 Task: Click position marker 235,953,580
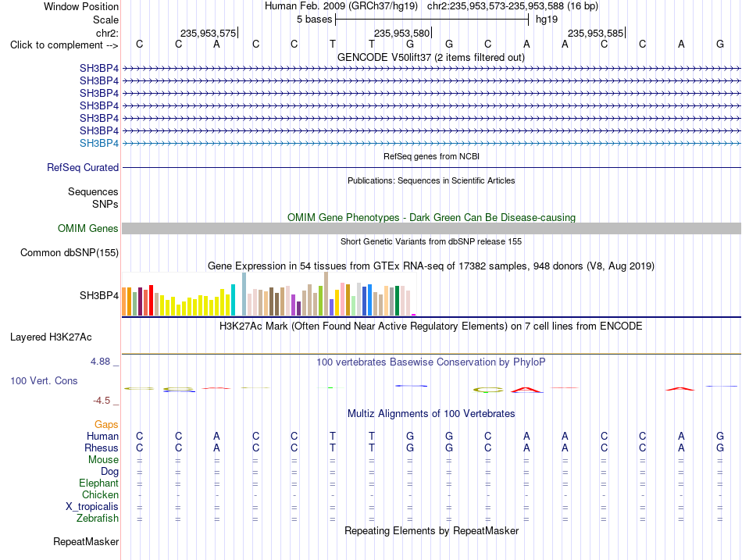(x=401, y=33)
